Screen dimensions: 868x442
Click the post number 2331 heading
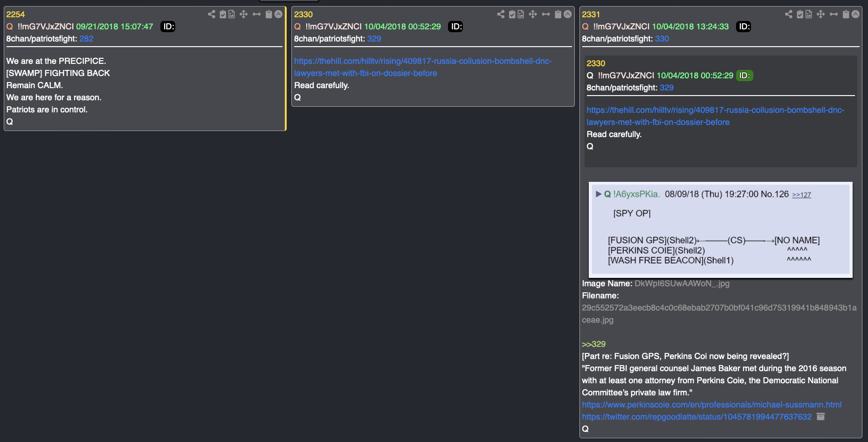591,14
